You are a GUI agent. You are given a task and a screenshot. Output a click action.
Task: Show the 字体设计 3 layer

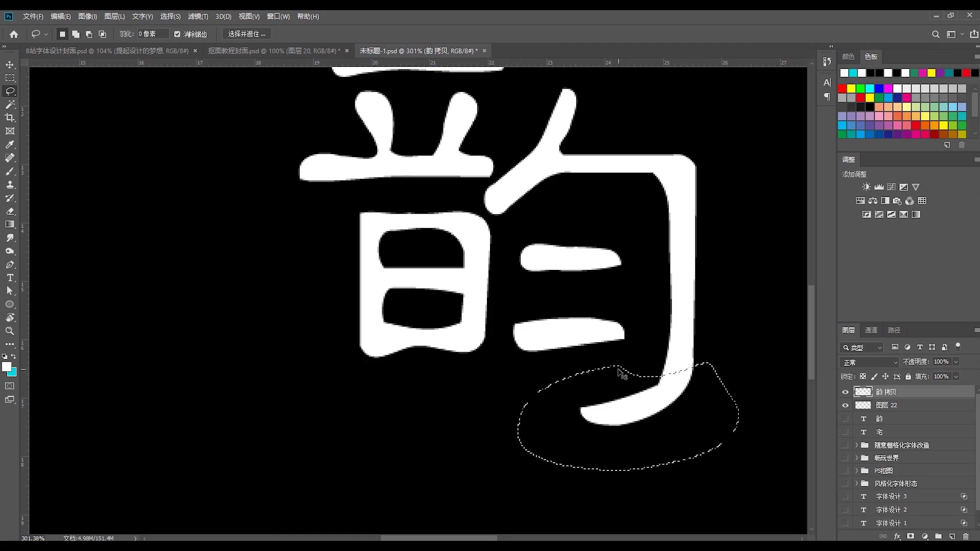845,496
